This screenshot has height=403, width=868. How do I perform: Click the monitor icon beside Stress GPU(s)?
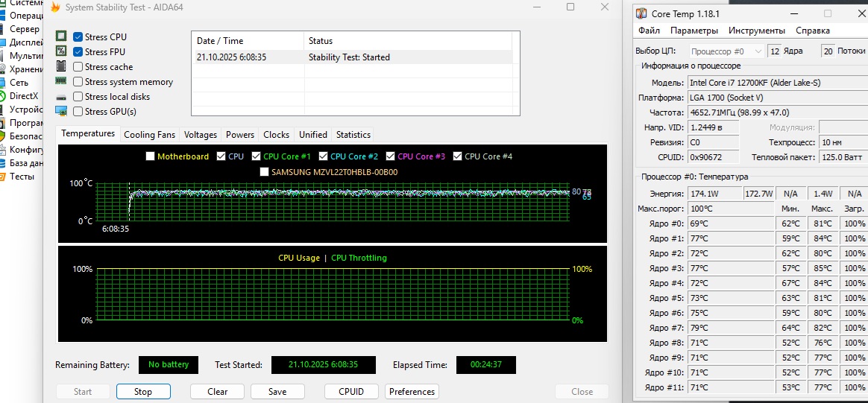tap(61, 111)
